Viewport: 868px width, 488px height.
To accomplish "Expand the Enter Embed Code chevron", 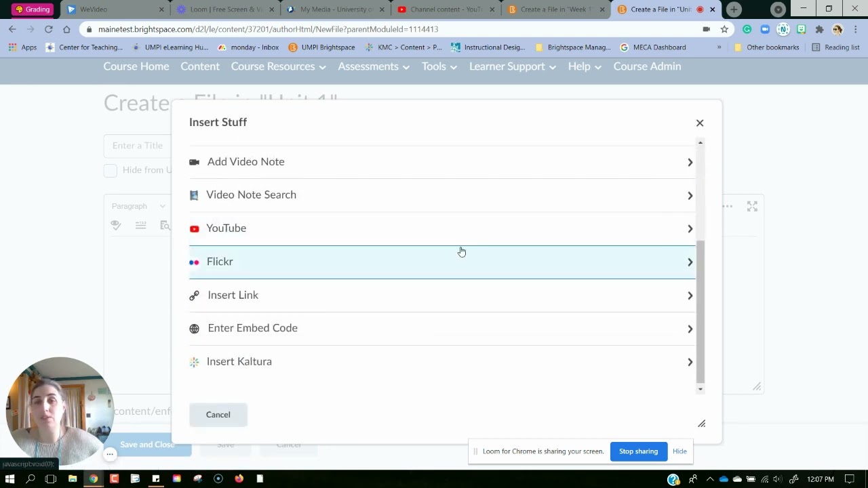I will point(690,329).
